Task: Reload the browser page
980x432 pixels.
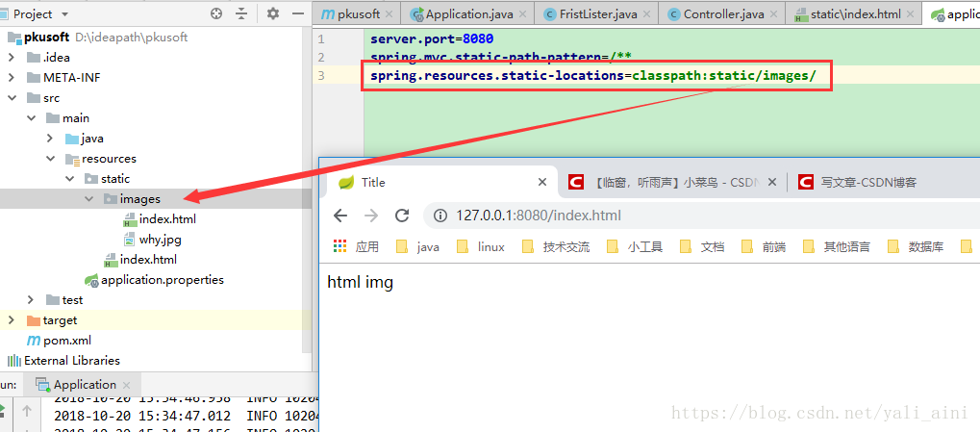Action: pos(402,216)
